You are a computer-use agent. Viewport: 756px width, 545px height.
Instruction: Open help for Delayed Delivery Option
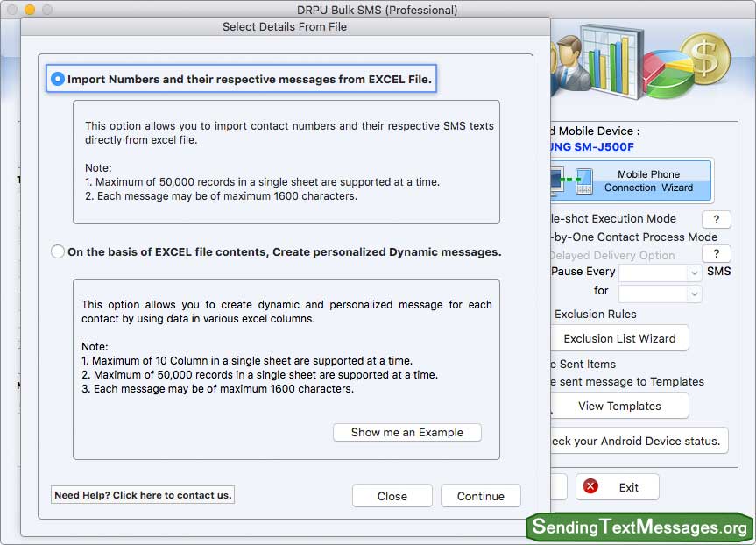[x=716, y=254]
